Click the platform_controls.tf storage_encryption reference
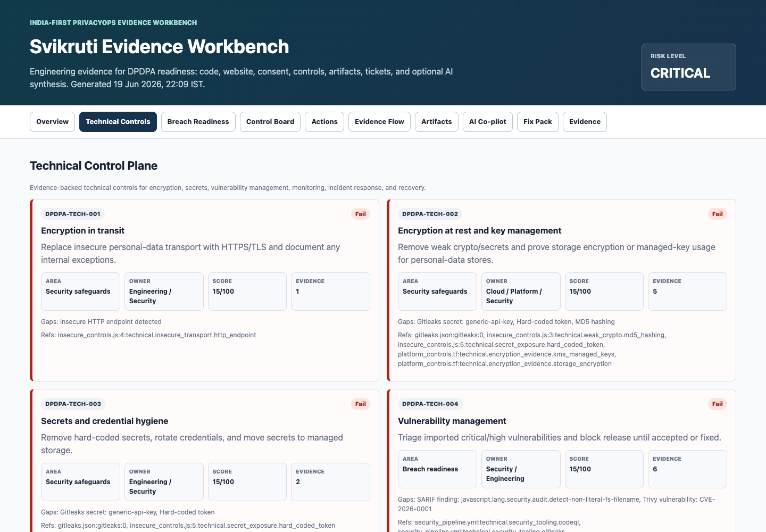Screen dimensions: 766x532 (x=505, y=364)
